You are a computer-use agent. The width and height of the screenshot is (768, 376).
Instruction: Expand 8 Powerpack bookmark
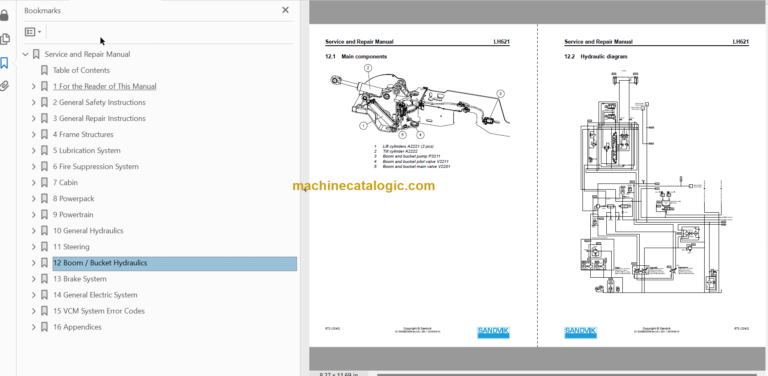click(x=33, y=199)
